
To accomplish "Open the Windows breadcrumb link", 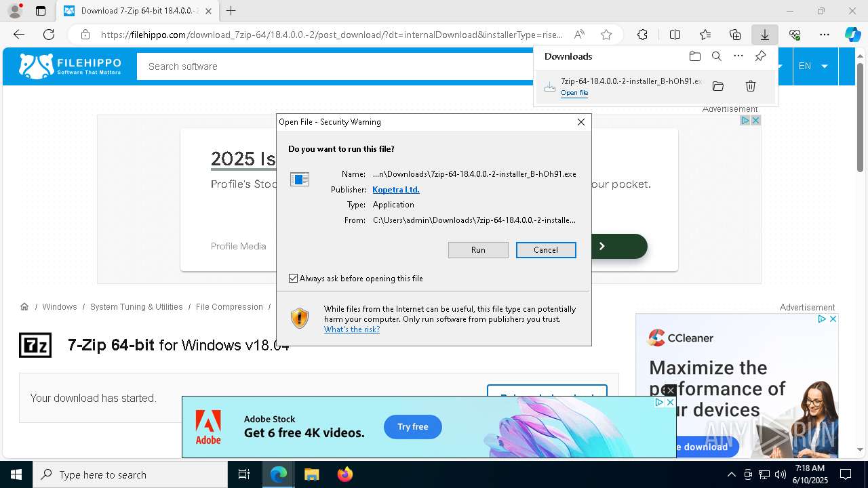I will coord(60,307).
